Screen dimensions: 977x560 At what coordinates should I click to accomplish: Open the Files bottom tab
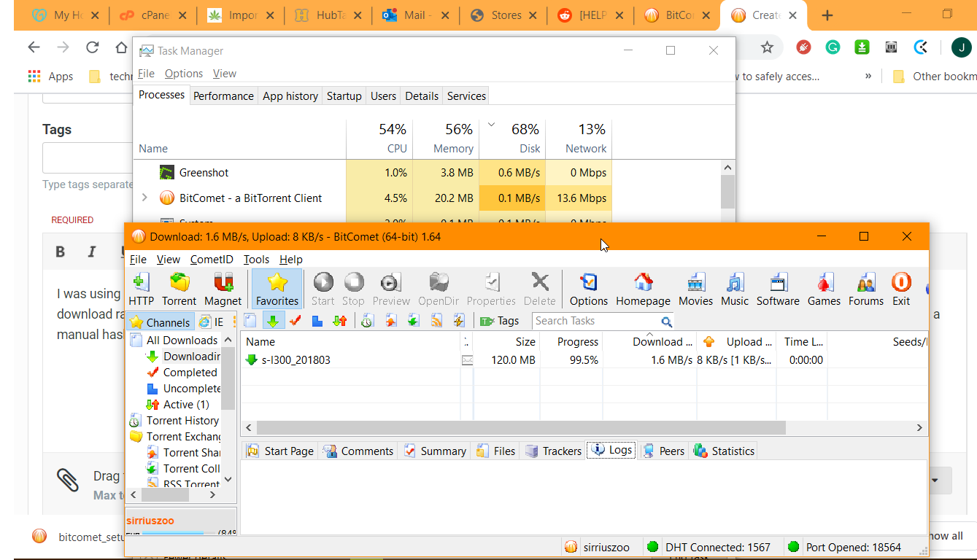(x=496, y=451)
